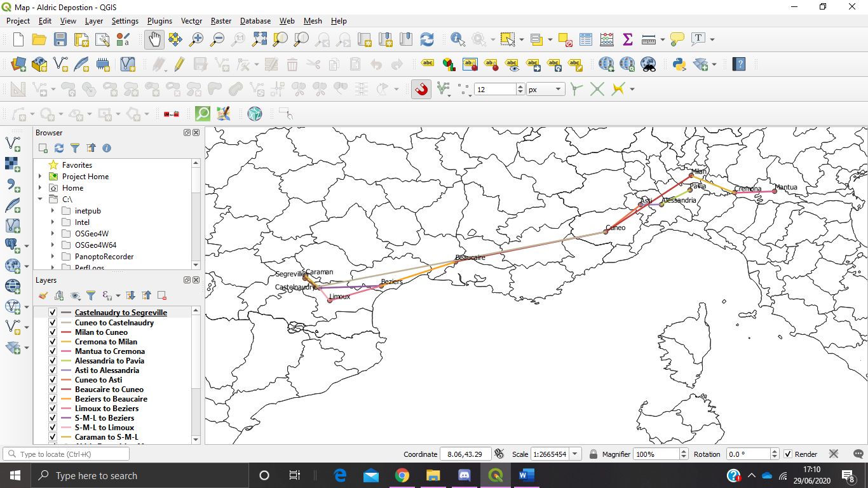Activate the Identify Features tool
Viewport: 868px width, 488px height.
[x=458, y=39]
